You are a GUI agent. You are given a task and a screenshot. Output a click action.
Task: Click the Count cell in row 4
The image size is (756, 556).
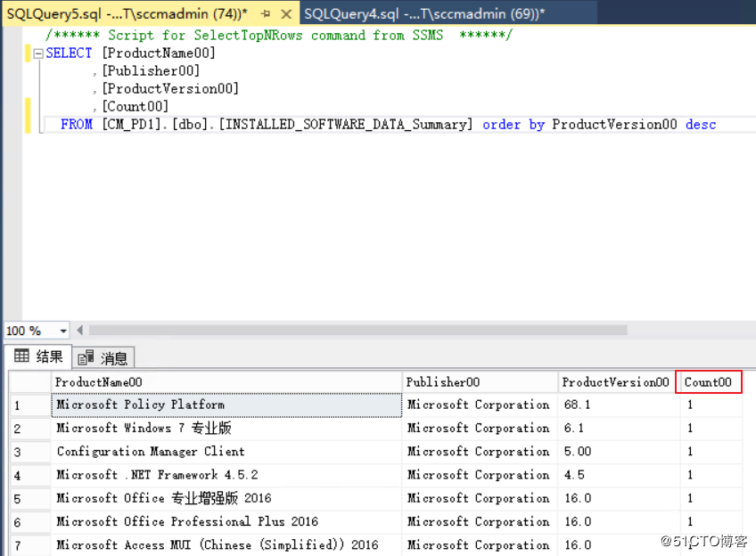[x=711, y=475]
